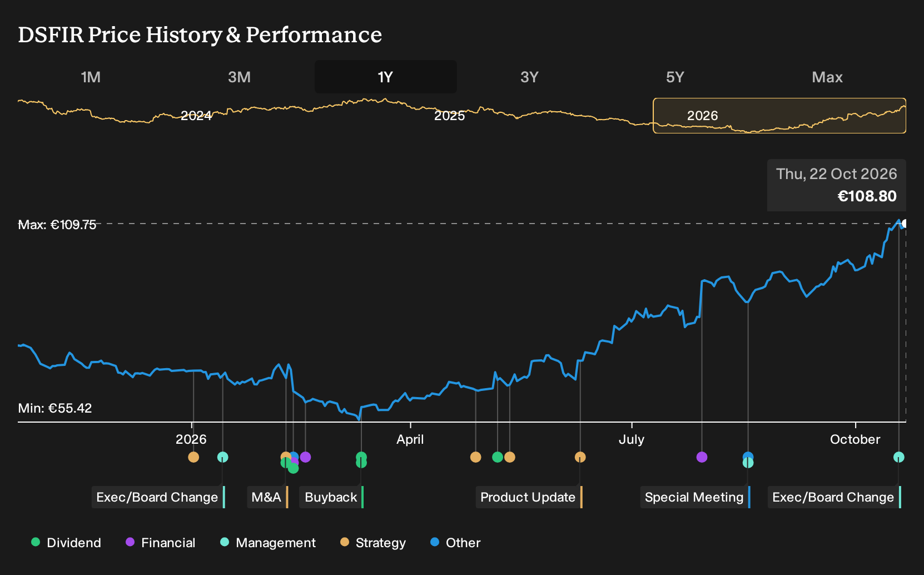924x575 pixels.
Task: Open the Buyback event label
Action: click(x=331, y=497)
